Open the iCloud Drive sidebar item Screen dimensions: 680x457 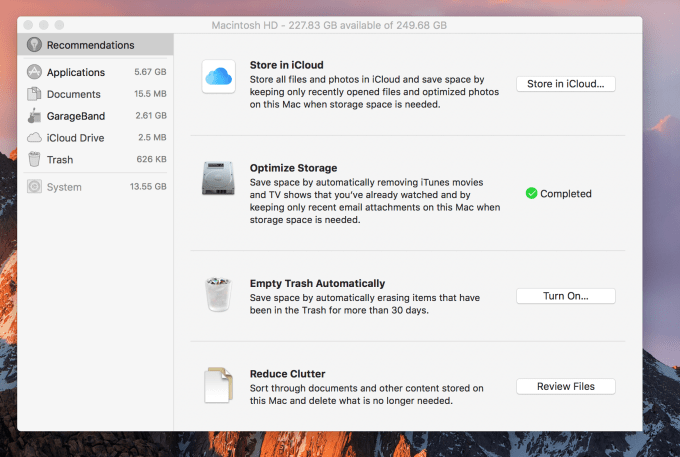pyautogui.click(x=75, y=138)
